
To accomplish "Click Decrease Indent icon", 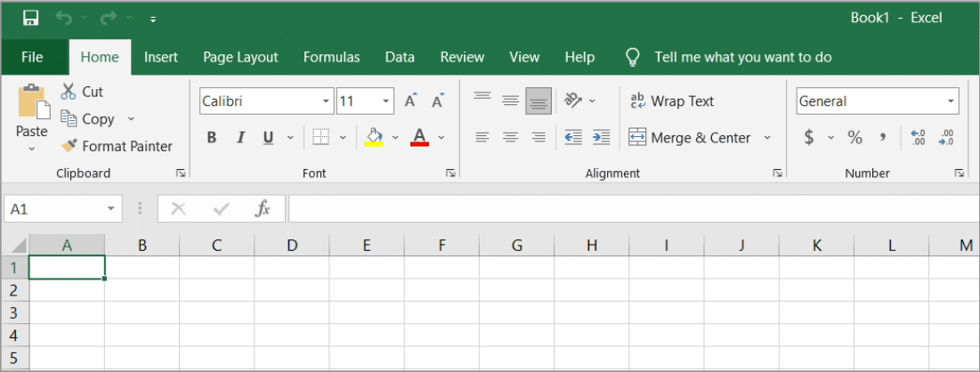I will [x=573, y=137].
